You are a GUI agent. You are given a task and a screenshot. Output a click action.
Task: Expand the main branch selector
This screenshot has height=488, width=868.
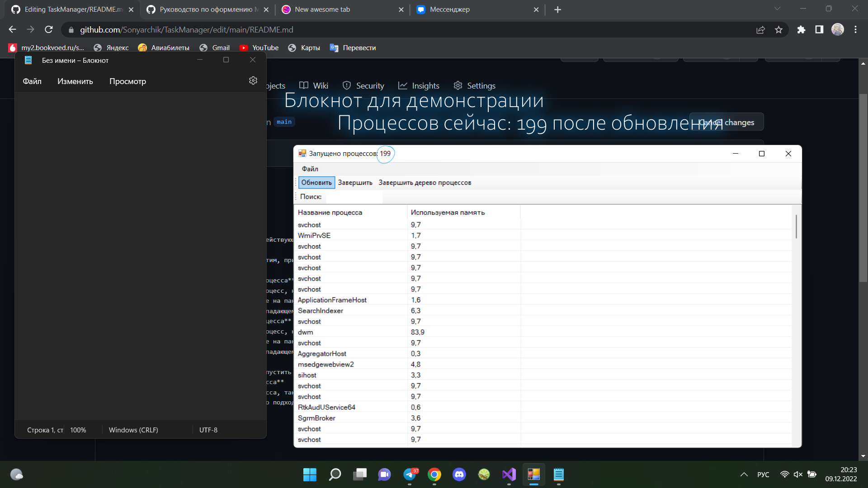click(284, 122)
